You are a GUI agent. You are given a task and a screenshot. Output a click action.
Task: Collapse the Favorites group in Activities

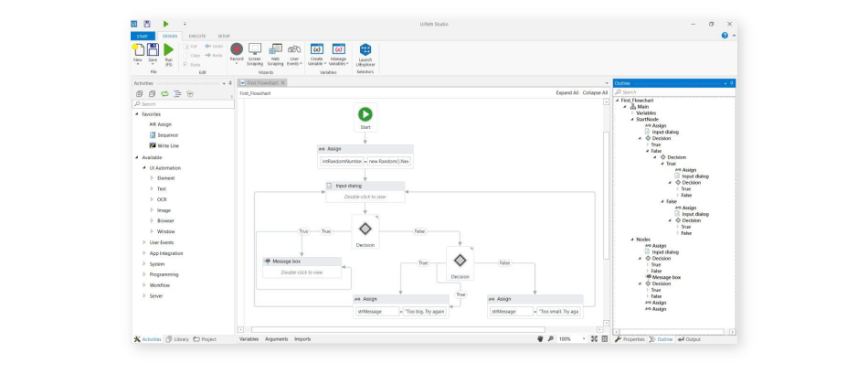[137, 114]
